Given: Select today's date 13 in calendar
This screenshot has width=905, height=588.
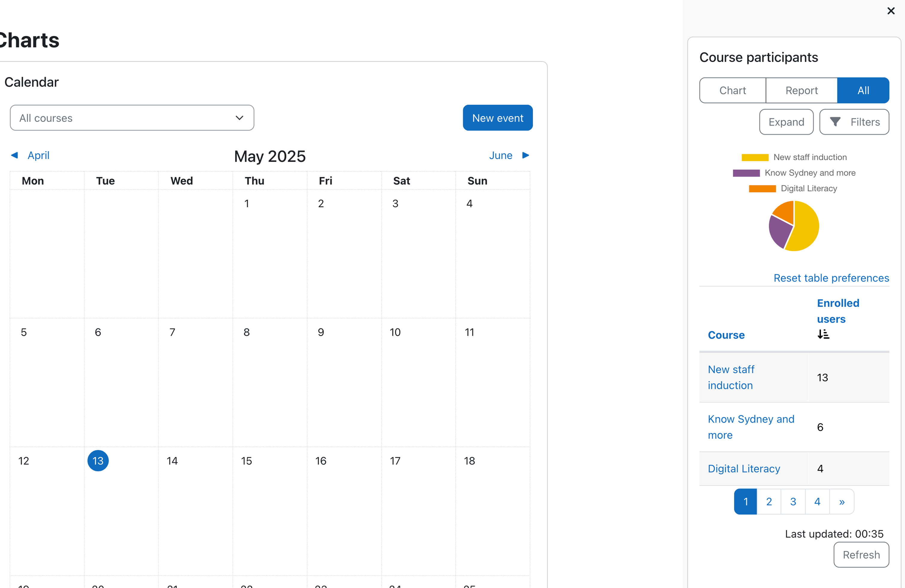Looking at the screenshot, I should [x=98, y=461].
